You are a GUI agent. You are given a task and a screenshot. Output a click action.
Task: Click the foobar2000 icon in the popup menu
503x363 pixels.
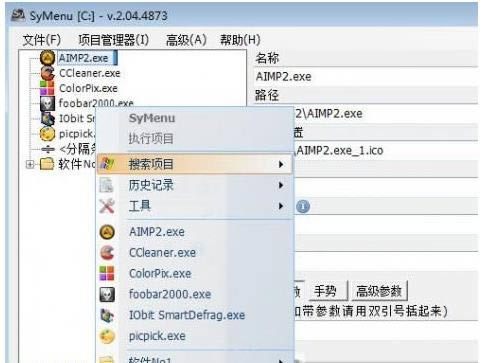[107, 294]
